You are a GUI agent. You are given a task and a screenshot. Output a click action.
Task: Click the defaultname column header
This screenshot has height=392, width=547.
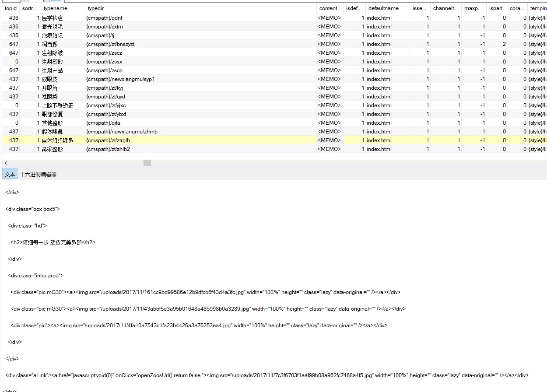point(387,8)
